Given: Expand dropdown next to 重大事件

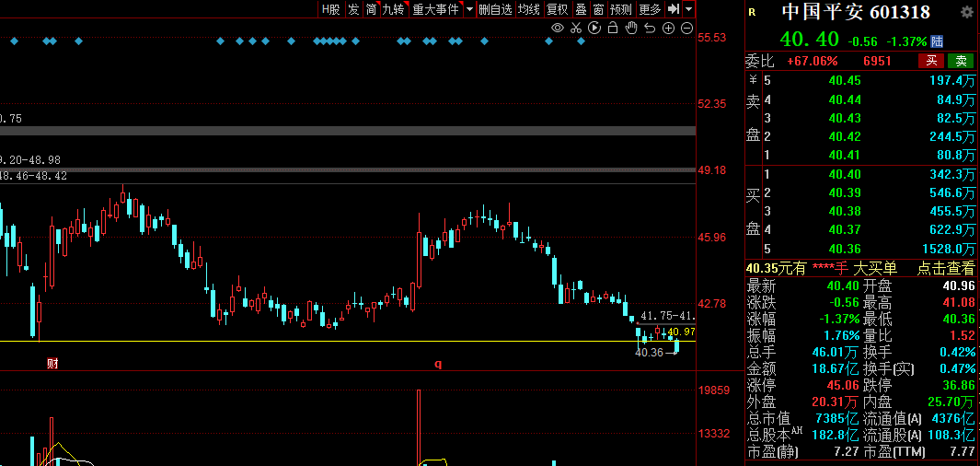Looking at the screenshot, I should click(469, 9).
